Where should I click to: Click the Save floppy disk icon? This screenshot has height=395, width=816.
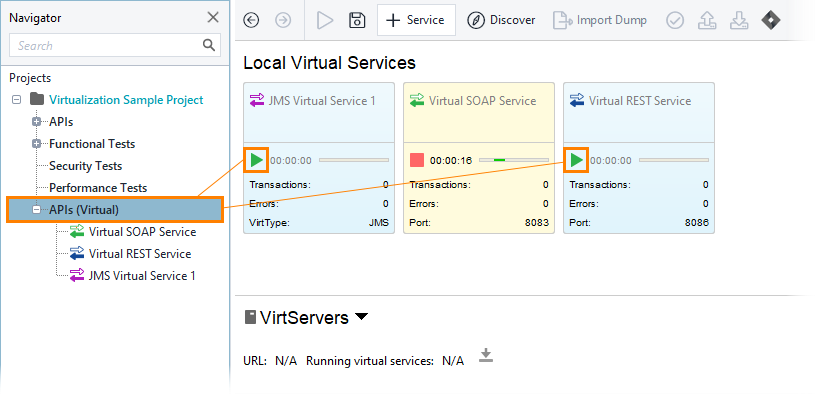(x=356, y=20)
